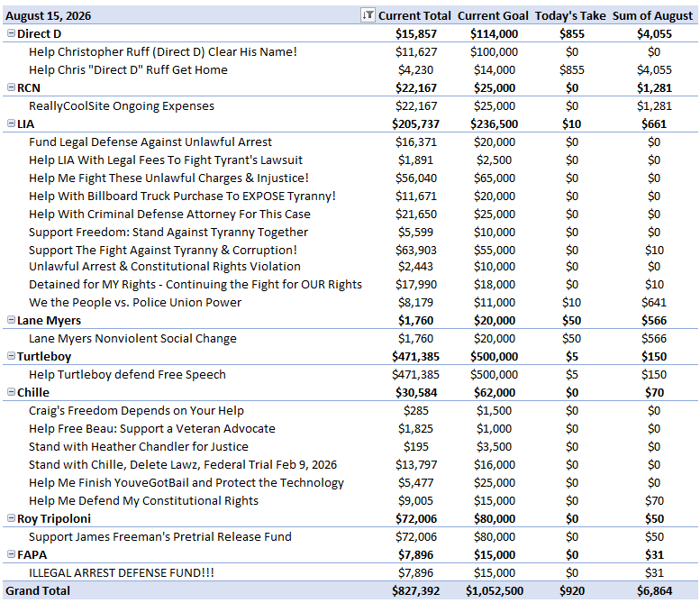Select LIA current total $205,737

[x=415, y=123]
